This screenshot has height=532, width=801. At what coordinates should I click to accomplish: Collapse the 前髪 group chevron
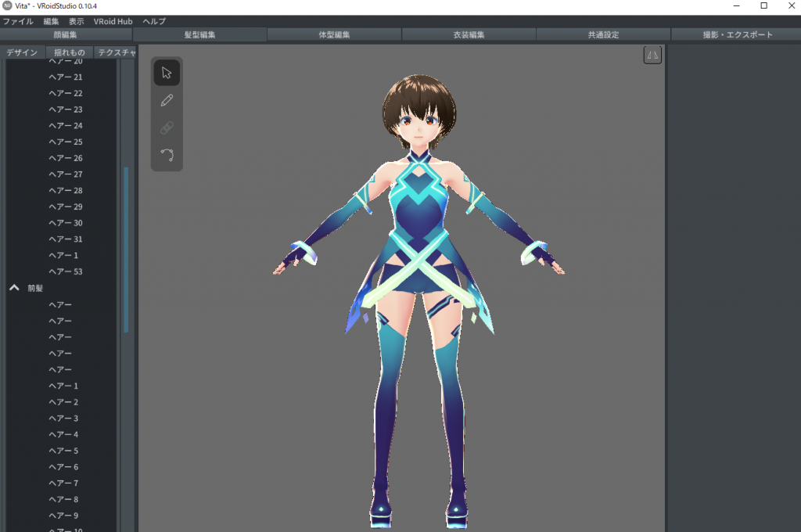14,288
